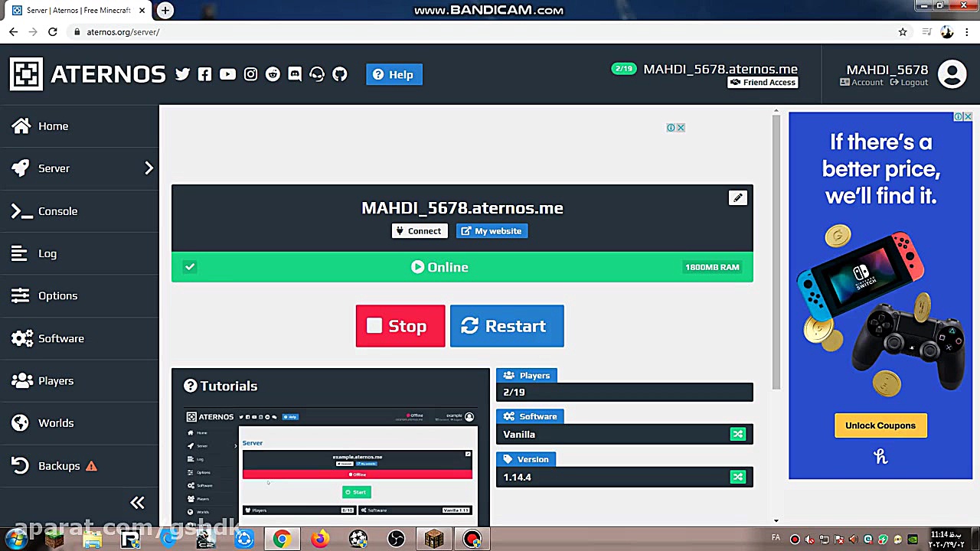This screenshot has height=551, width=980.
Task: Expand the Server submenu arrow
Action: (149, 168)
